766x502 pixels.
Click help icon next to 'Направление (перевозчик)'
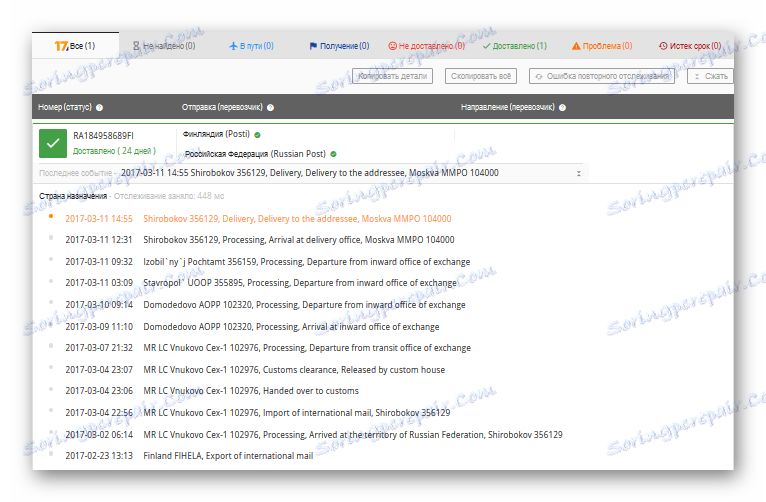pyautogui.click(x=562, y=107)
